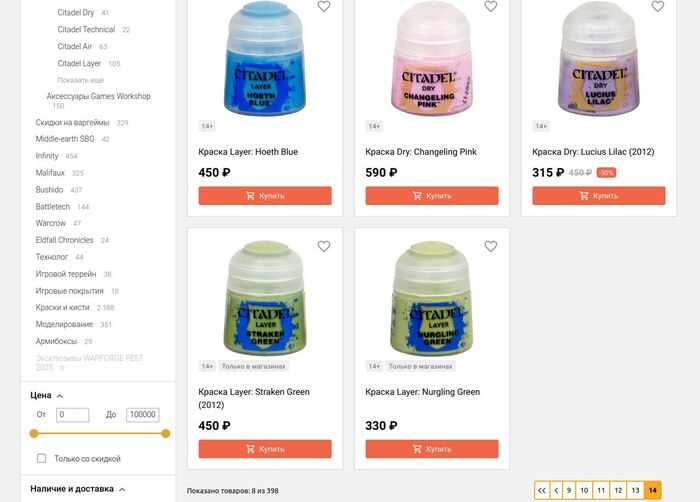The height and width of the screenshot is (502, 700).
Task: Go to first page using double-arrow icon
Action: (x=542, y=490)
